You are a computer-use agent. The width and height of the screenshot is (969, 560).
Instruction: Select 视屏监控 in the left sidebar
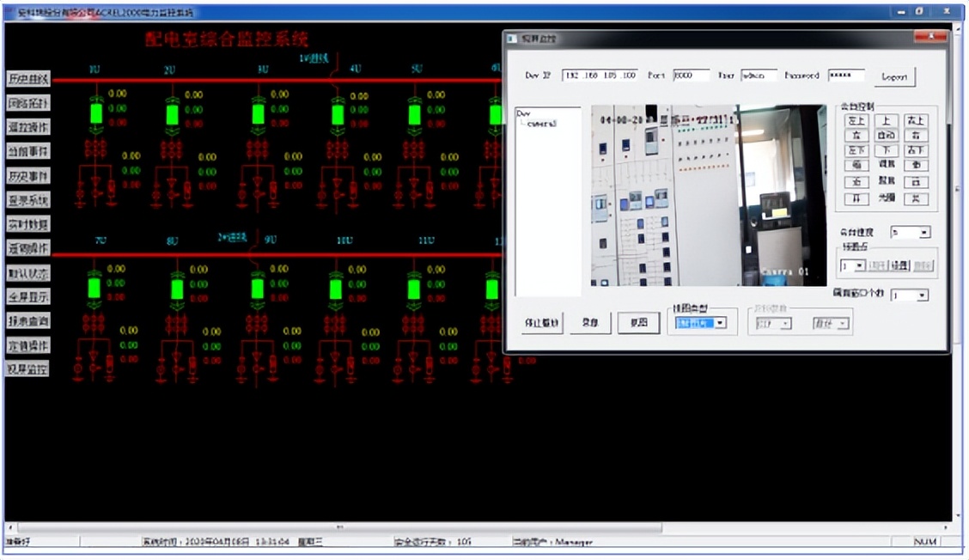click(28, 369)
